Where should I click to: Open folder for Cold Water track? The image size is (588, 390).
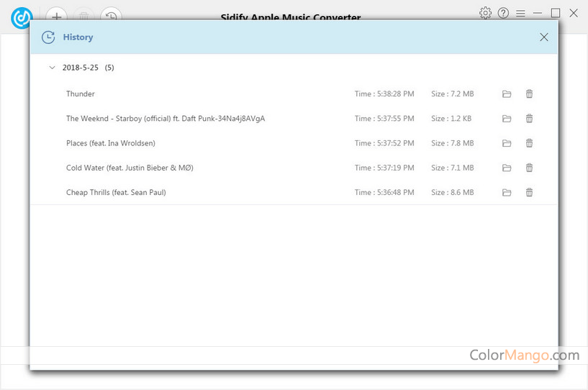[507, 168]
